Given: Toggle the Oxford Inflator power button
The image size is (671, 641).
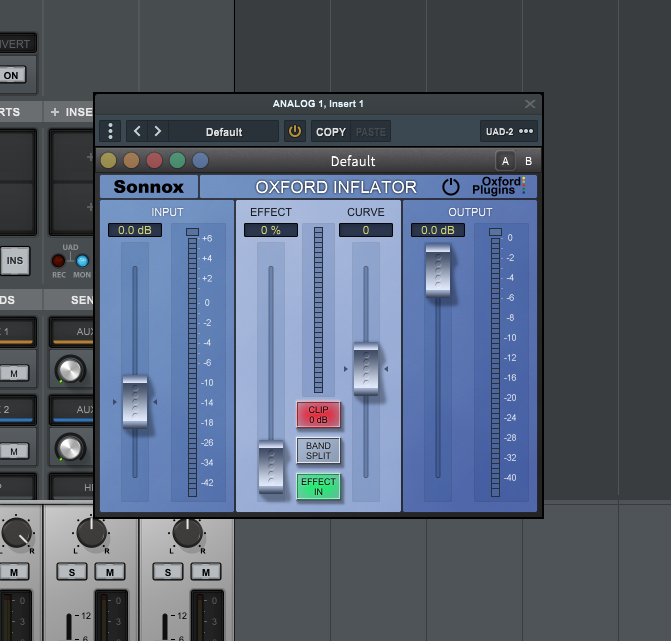Looking at the screenshot, I should pos(451,187).
